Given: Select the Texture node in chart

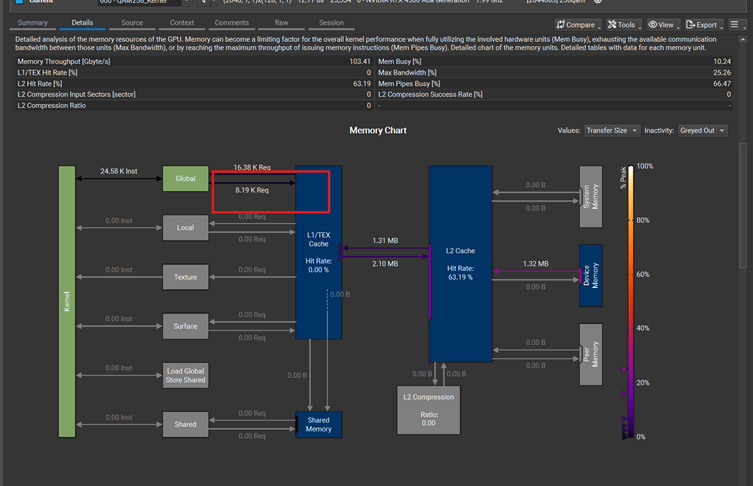Looking at the screenshot, I should 185,277.
